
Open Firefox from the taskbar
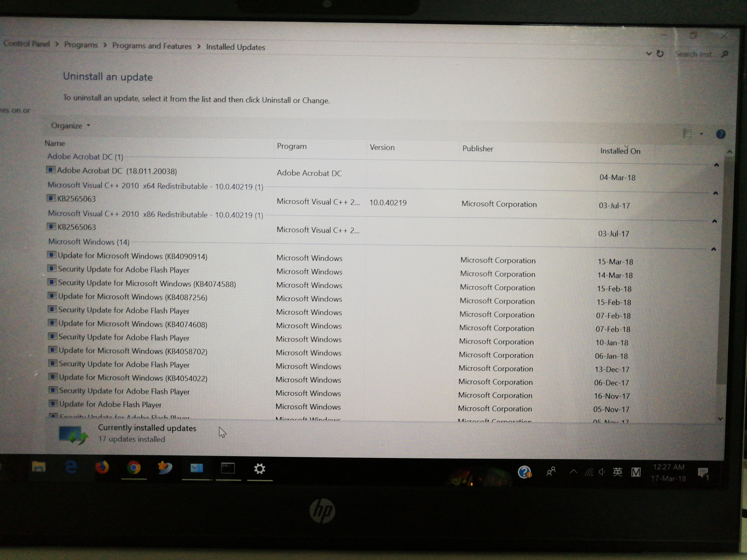coord(102,467)
